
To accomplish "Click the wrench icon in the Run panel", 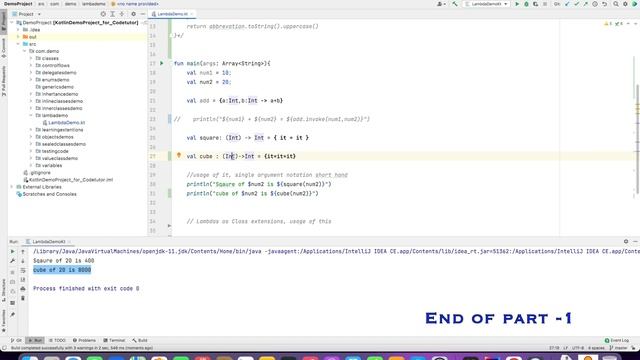I will 13,260.
